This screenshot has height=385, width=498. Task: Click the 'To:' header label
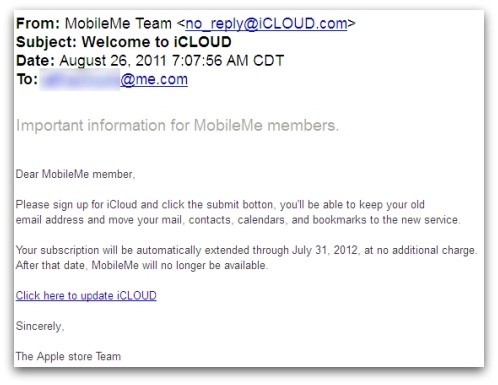pyautogui.click(x=27, y=79)
